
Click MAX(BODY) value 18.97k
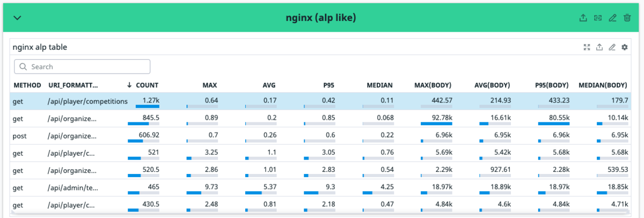pos(442,188)
